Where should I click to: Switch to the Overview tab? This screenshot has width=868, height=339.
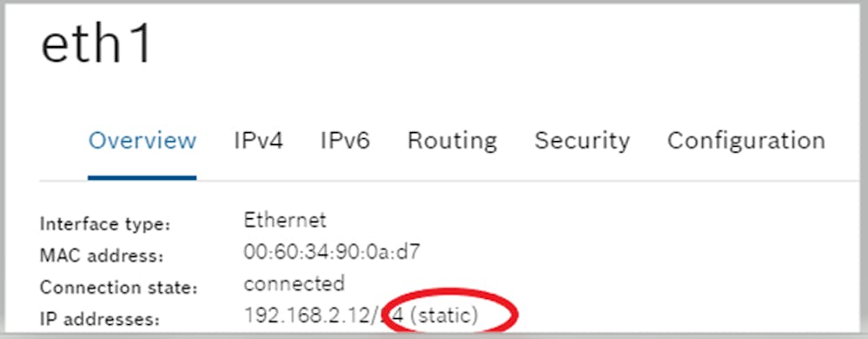[x=142, y=141]
